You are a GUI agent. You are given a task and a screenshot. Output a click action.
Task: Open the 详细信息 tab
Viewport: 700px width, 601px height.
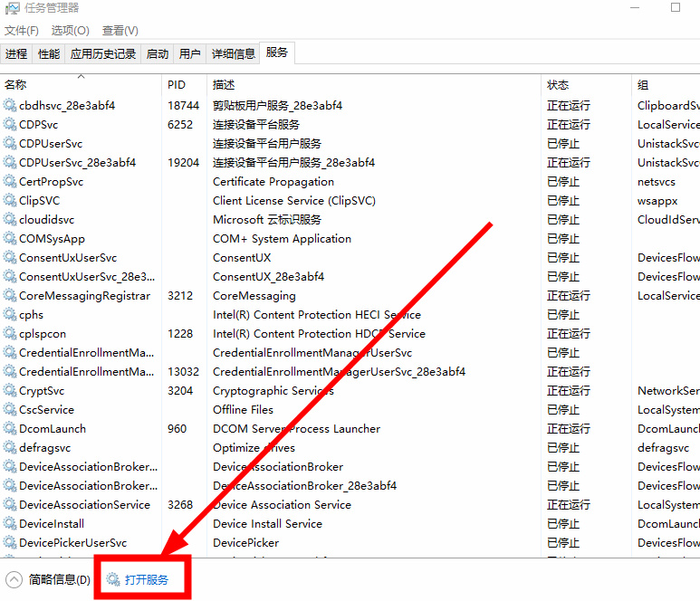(234, 54)
